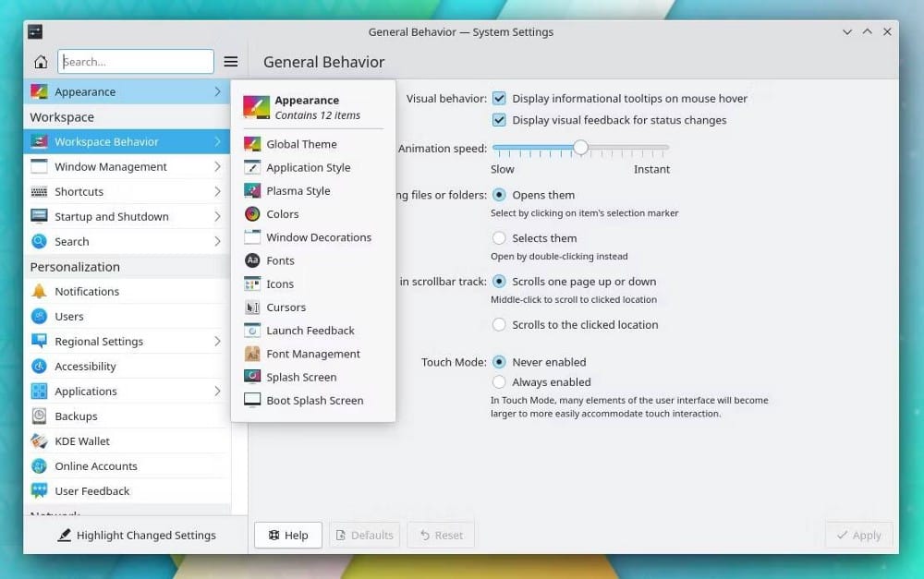The height and width of the screenshot is (579, 924).
Task: Open the hamburger menu beside the search box
Action: point(230,61)
